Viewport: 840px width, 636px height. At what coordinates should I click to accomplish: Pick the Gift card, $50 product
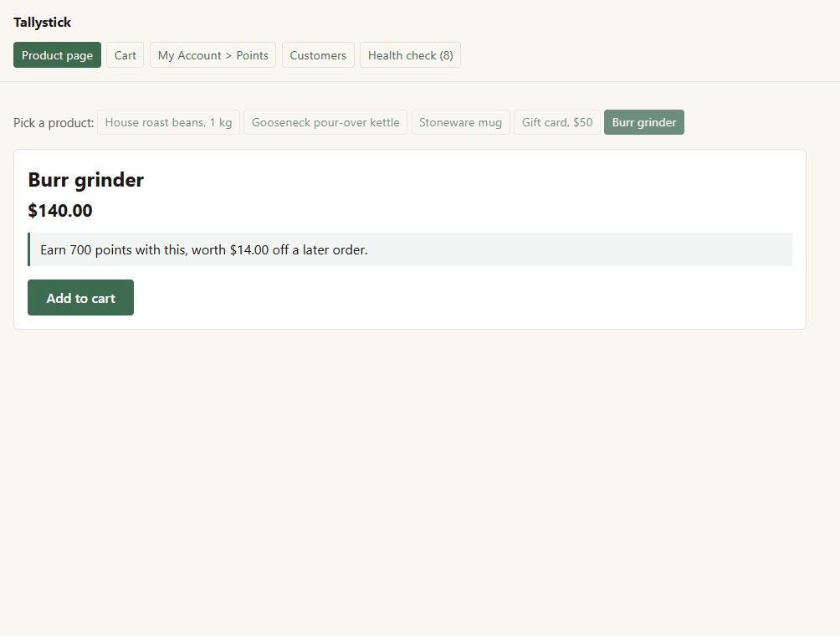click(x=557, y=122)
